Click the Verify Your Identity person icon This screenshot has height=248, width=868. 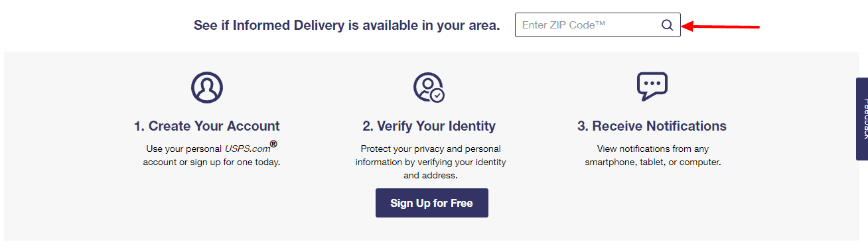coord(429,87)
